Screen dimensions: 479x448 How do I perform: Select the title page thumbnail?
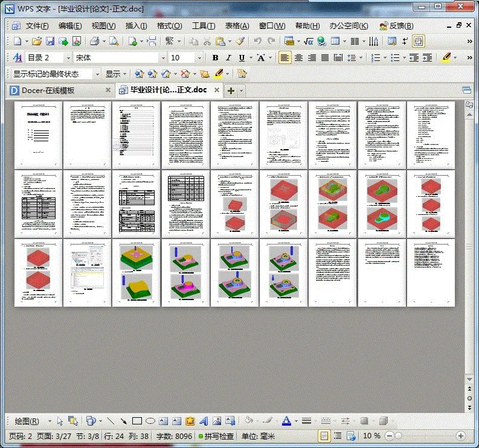coord(38,135)
